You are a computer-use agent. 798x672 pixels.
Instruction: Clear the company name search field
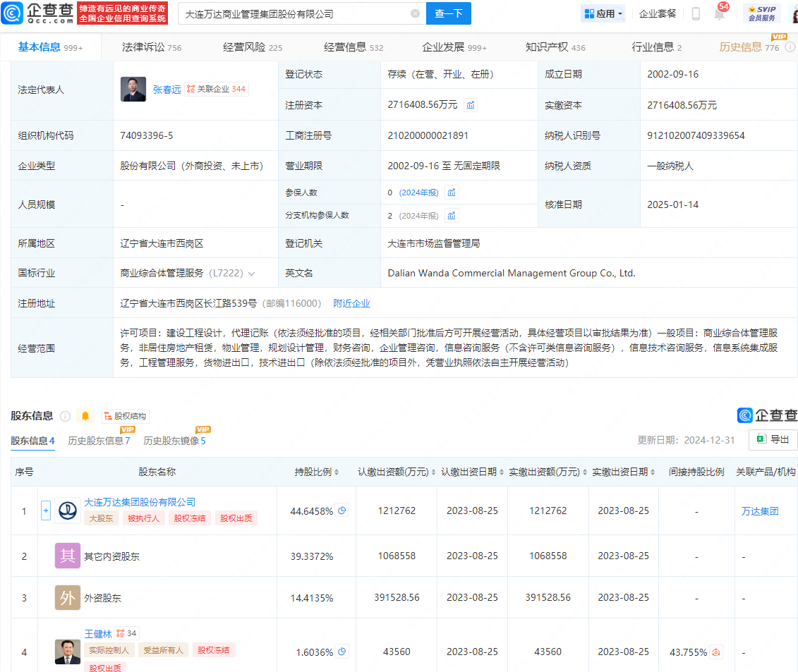pos(416,13)
